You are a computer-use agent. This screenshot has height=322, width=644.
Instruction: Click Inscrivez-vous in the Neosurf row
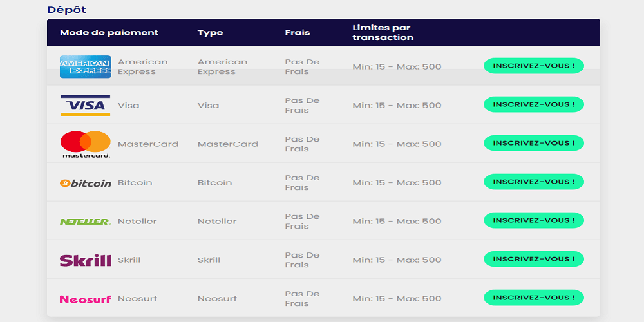[533, 298]
